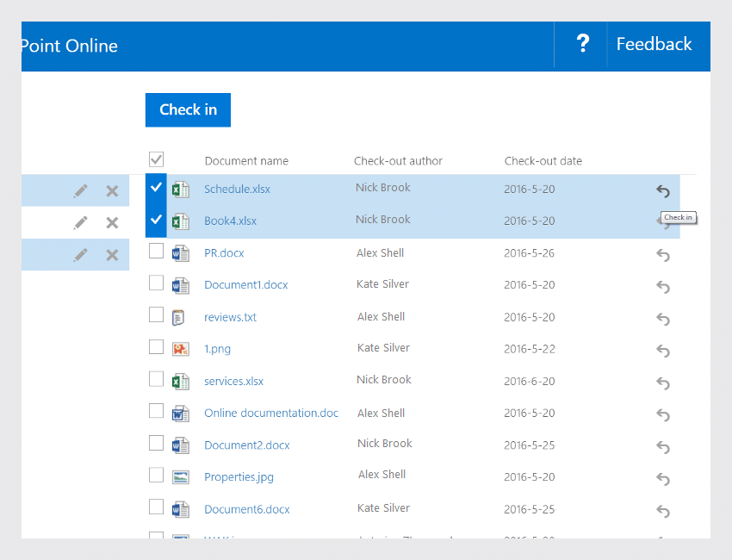This screenshot has height=560, width=732.
Task: Click the check-in arrow for Document6.docx
Action: tap(663, 511)
